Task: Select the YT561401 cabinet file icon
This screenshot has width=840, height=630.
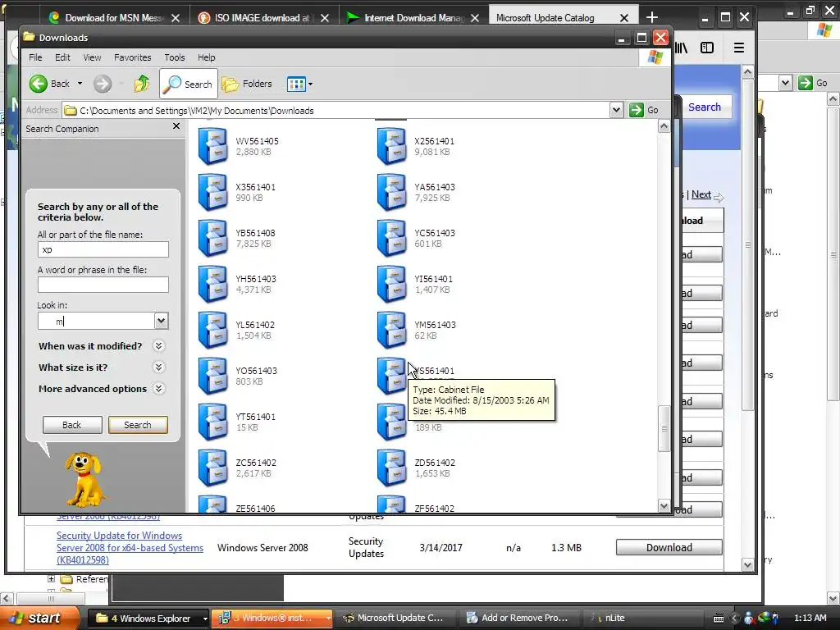Action: pyautogui.click(x=212, y=422)
